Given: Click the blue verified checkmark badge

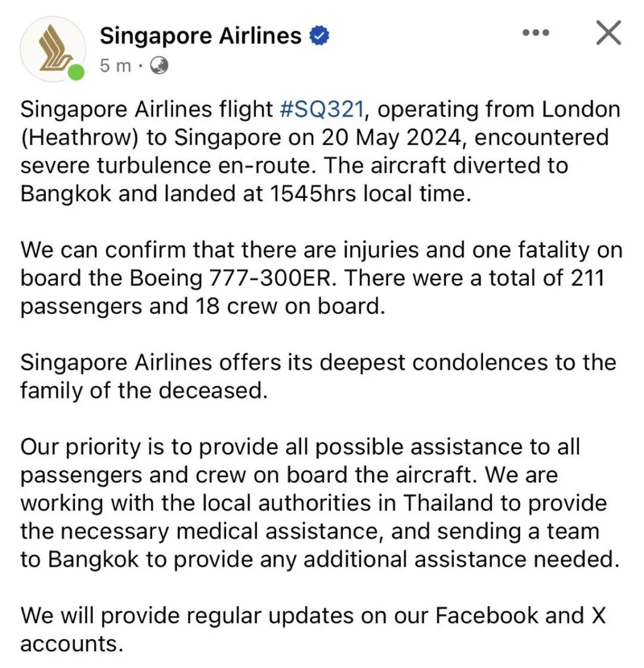Looking at the screenshot, I should (318, 34).
